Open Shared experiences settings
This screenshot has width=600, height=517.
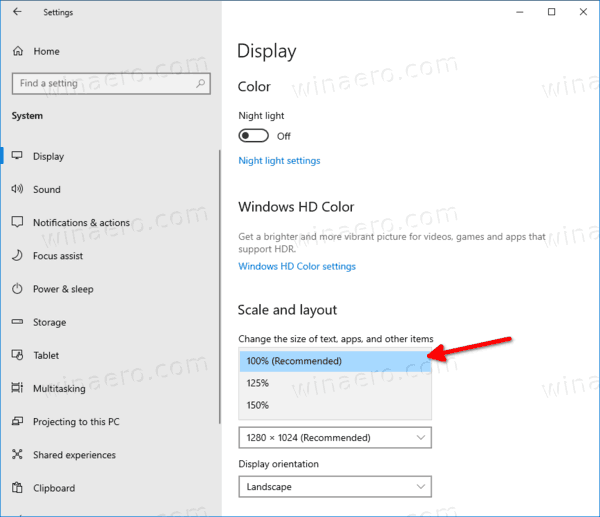pos(74,455)
